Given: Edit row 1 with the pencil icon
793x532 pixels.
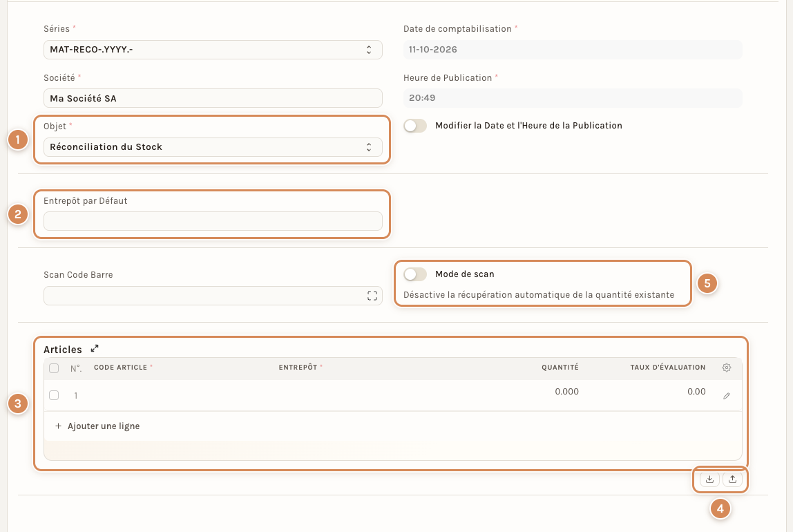Looking at the screenshot, I should [x=726, y=396].
